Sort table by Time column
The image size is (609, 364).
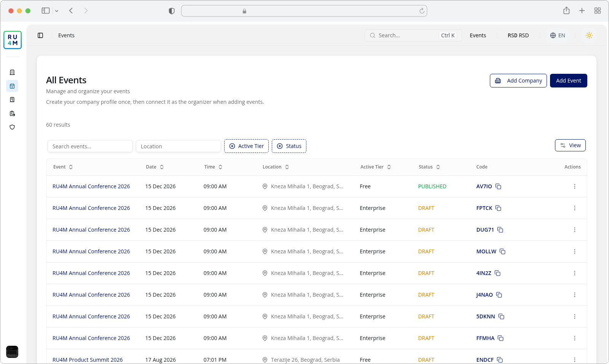tap(213, 167)
